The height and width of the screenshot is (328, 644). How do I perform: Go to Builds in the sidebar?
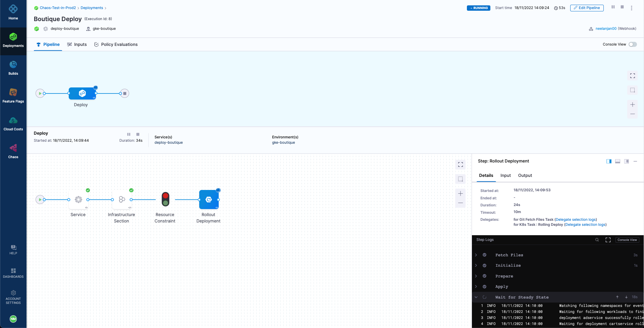click(13, 68)
